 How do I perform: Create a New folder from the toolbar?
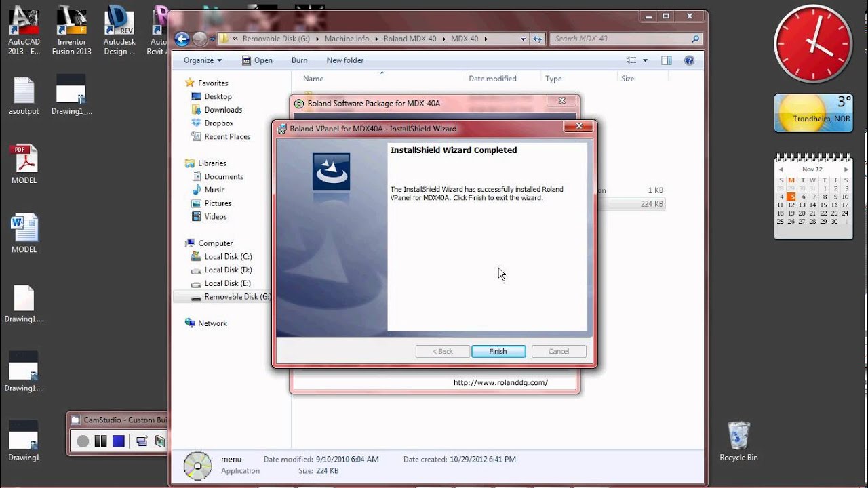pos(345,60)
